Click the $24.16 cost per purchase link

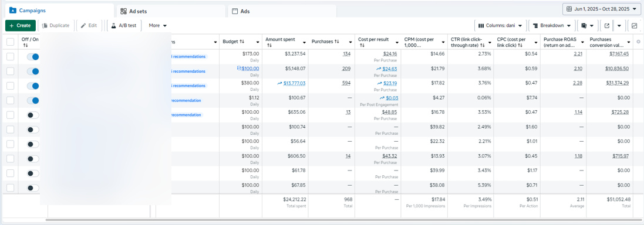(390, 54)
